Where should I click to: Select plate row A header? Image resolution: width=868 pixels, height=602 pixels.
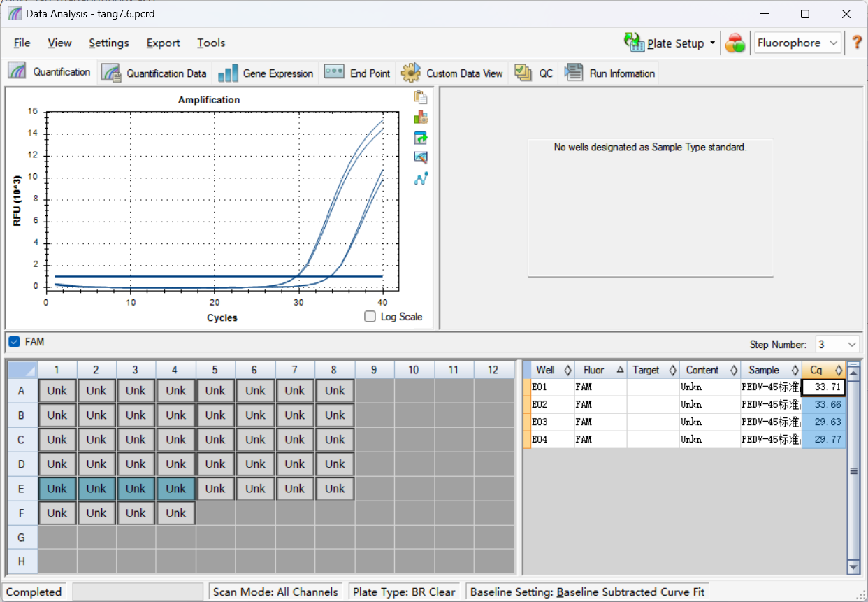[21, 391]
